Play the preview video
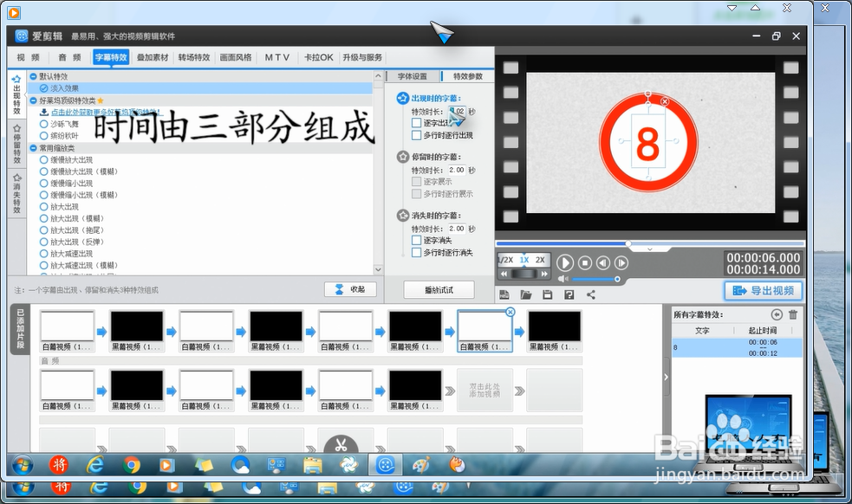Viewport: 852px width, 504px height. 564,263
